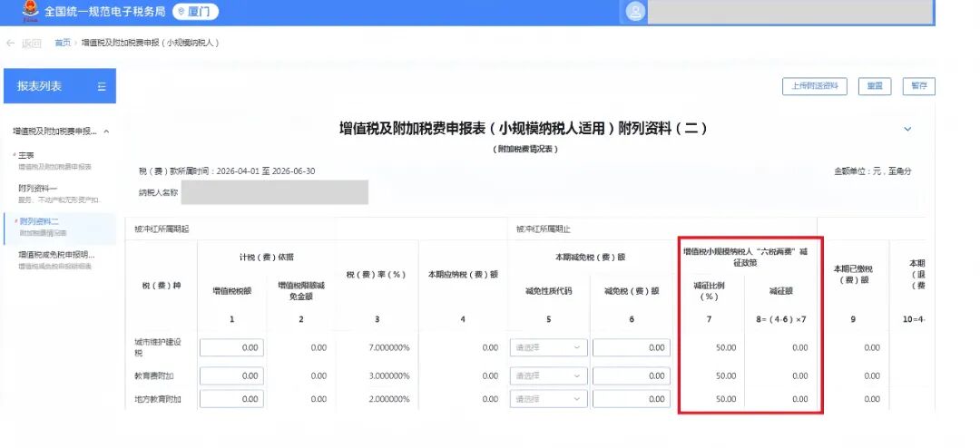Viewport: 980px width, 448px height.
Task: Click 减免税(费)额 input for 城市维护建设税
Action: point(632,347)
